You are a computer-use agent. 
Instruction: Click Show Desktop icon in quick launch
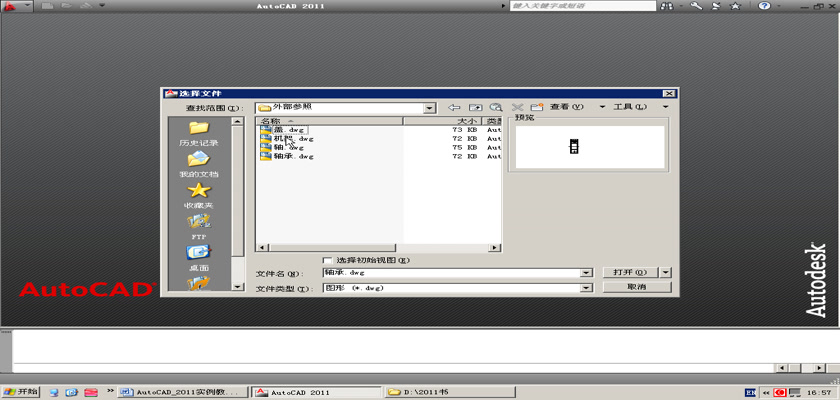point(54,393)
